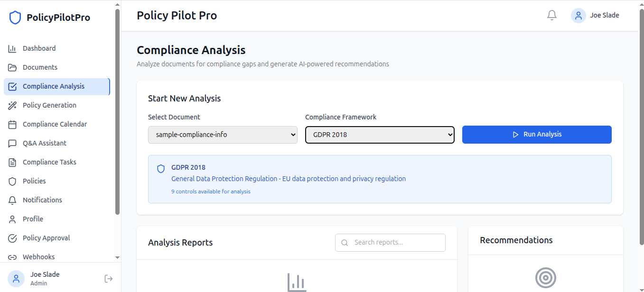The image size is (644, 292).
Task: Click the Documents folder icon in sidebar
Action: click(x=13, y=67)
